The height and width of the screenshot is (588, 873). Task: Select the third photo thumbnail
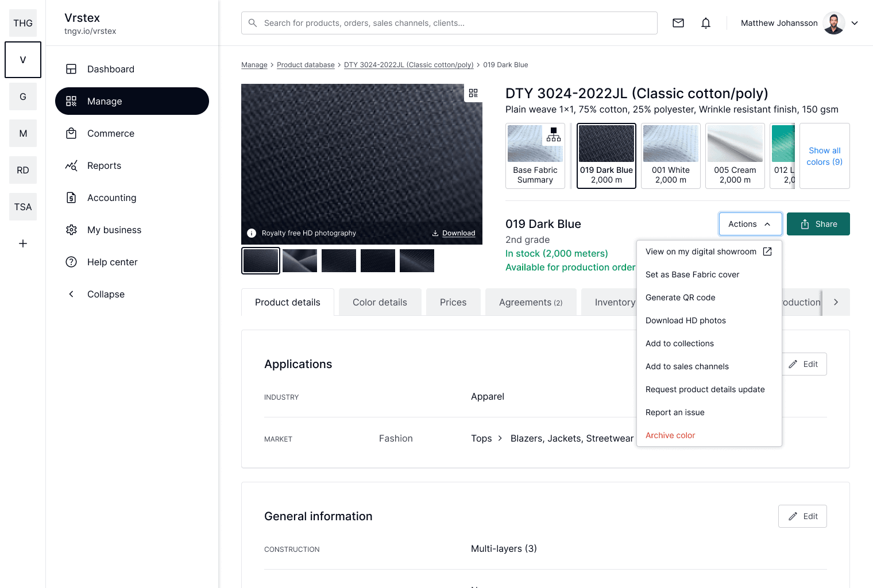339,261
